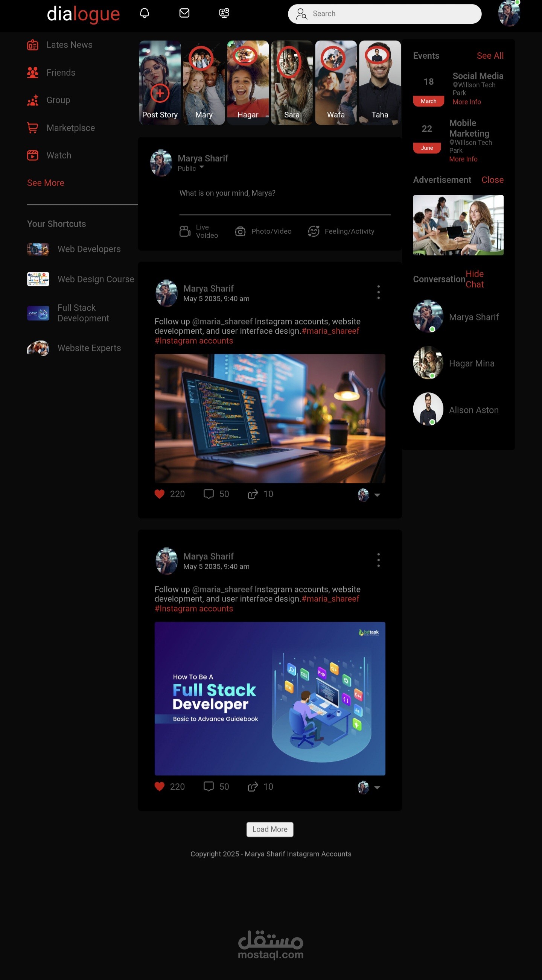Click share icon on the laptop post
This screenshot has height=980, width=542.
[253, 494]
